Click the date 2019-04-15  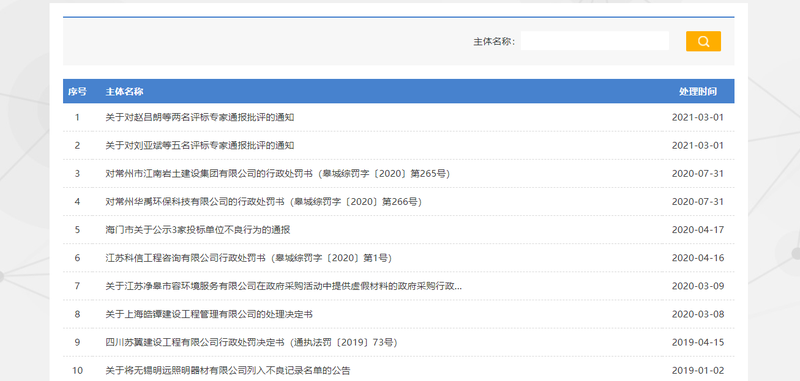(698, 342)
